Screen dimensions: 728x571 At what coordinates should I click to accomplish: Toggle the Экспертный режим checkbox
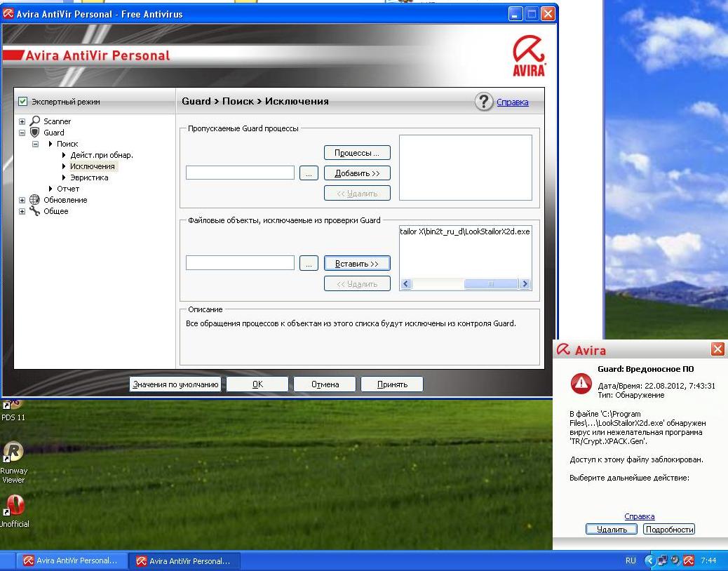(22, 101)
